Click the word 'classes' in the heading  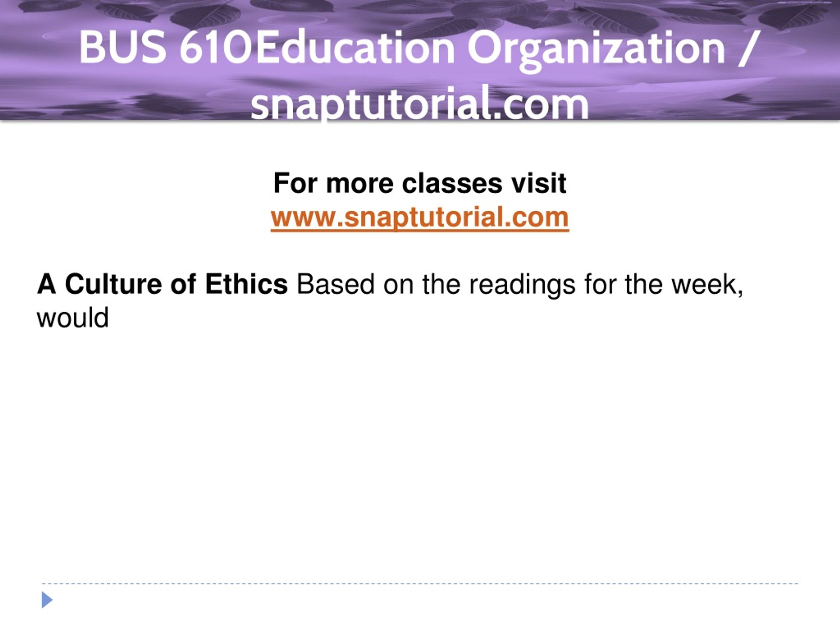[x=452, y=184]
